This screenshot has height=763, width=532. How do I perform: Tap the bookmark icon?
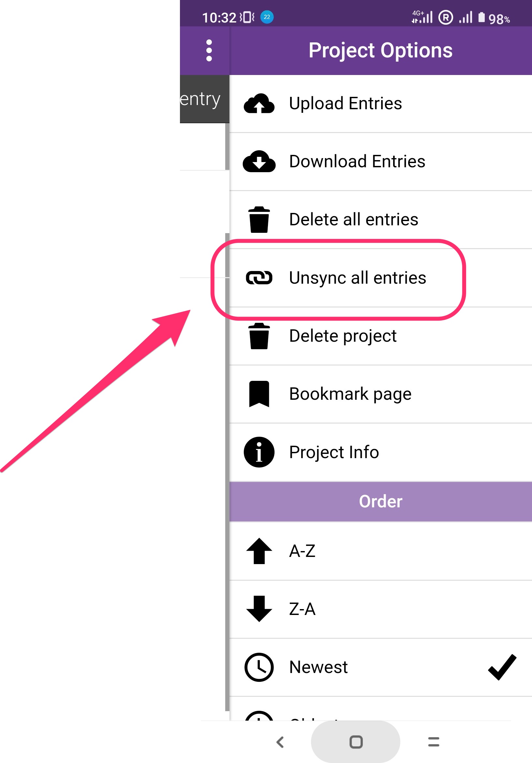[259, 394]
